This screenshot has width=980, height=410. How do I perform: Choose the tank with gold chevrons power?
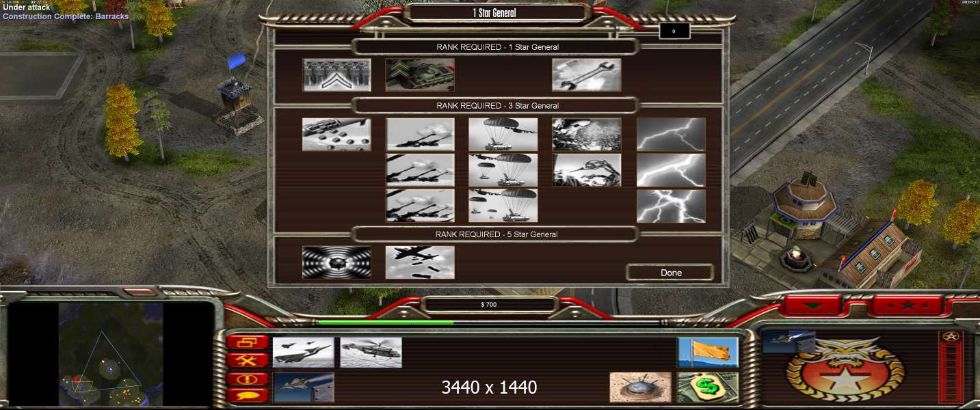[x=420, y=75]
